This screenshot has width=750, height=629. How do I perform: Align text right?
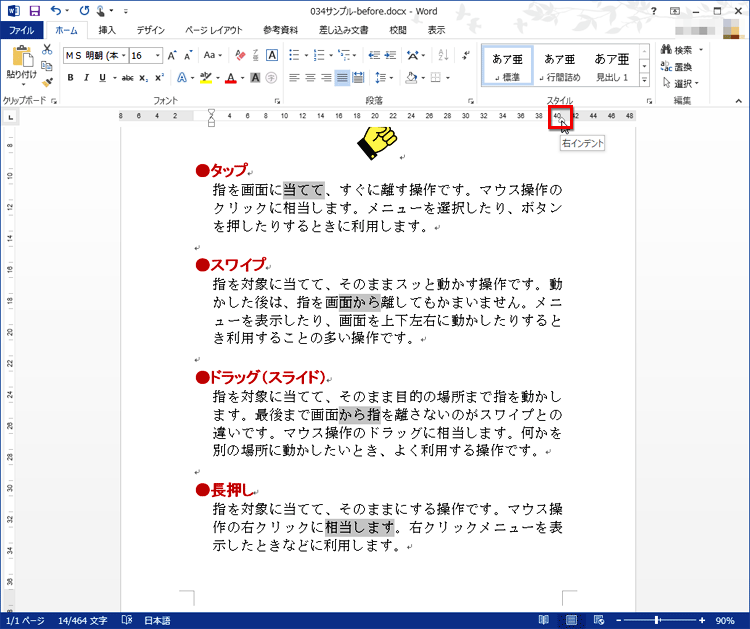(x=326, y=77)
